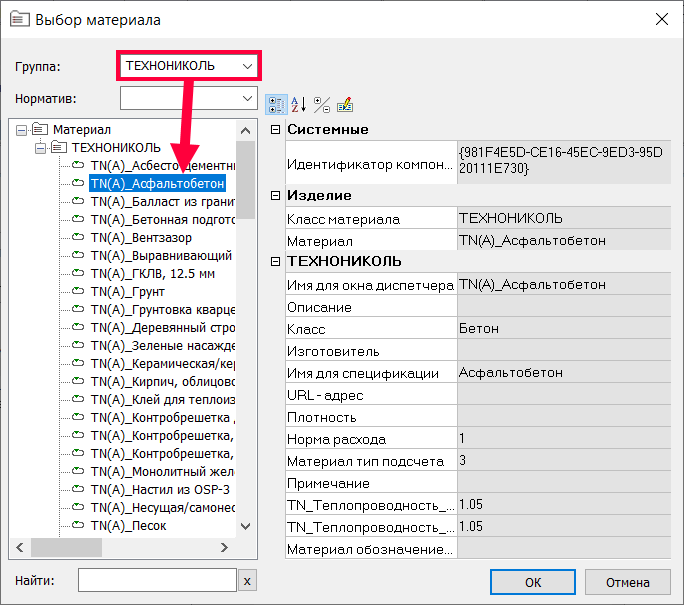
Task: Click the expand/collapse all groups icon
Action: coord(322,104)
